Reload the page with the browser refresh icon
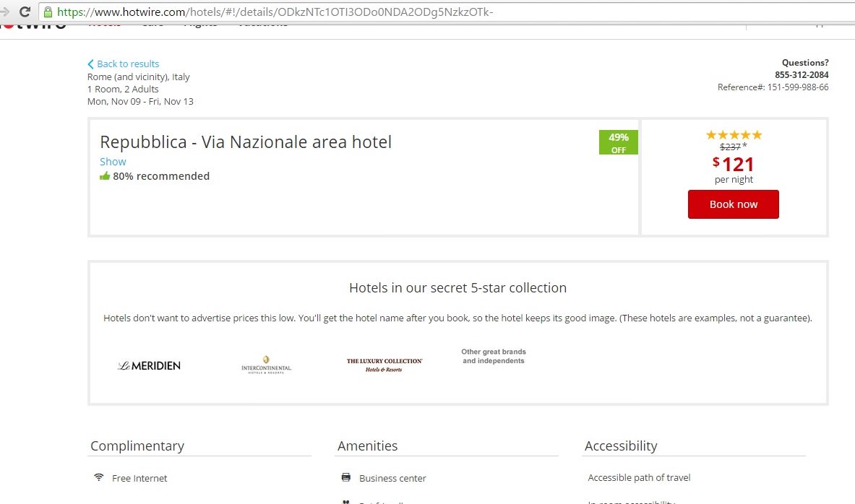Viewport: 855px width, 504px height. (x=25, y=12)
